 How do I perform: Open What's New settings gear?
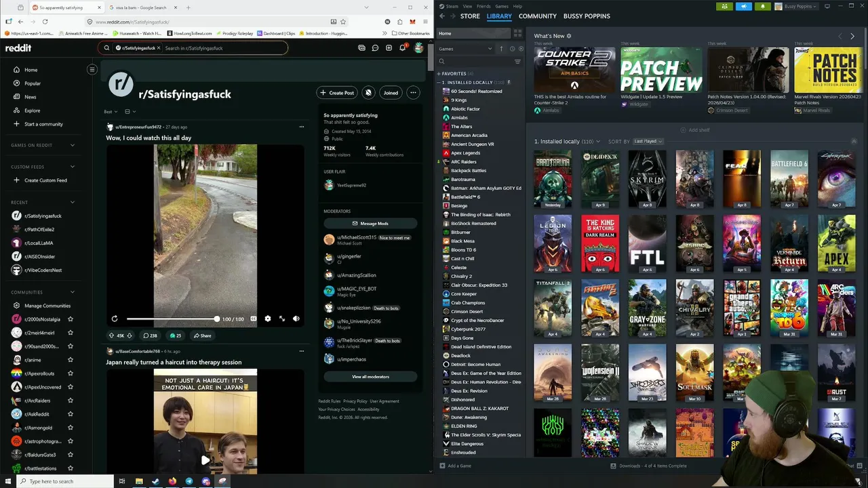point(569,36)
